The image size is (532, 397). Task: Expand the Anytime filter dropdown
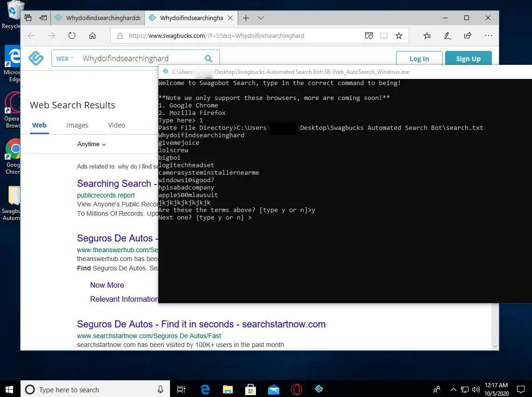pos(92,144)
